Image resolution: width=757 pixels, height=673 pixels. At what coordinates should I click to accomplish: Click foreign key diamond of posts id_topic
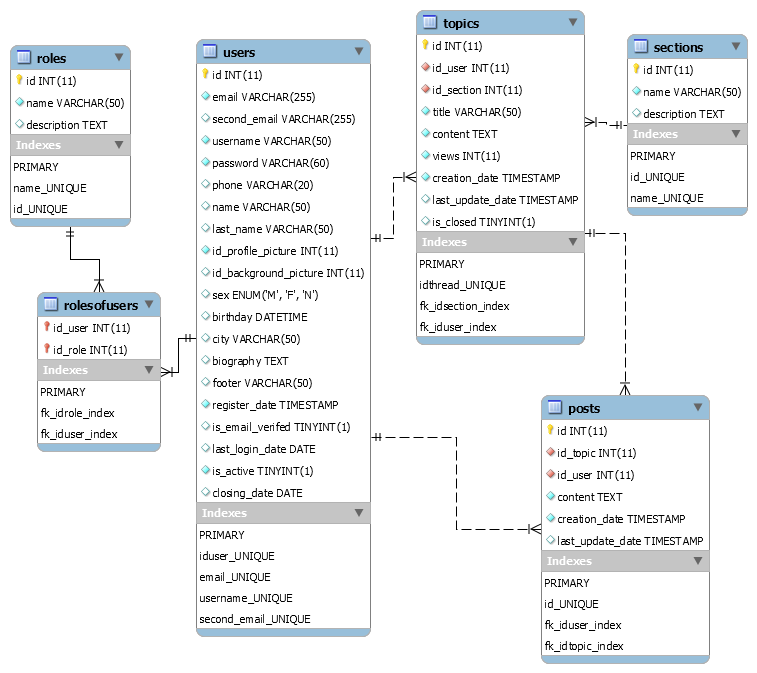tap(550, 452)
